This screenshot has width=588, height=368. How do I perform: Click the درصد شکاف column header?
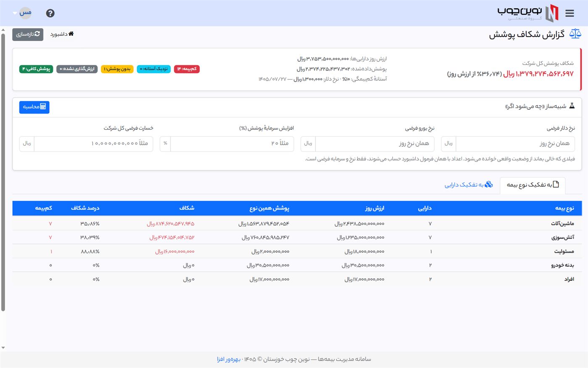coord(85,208)
